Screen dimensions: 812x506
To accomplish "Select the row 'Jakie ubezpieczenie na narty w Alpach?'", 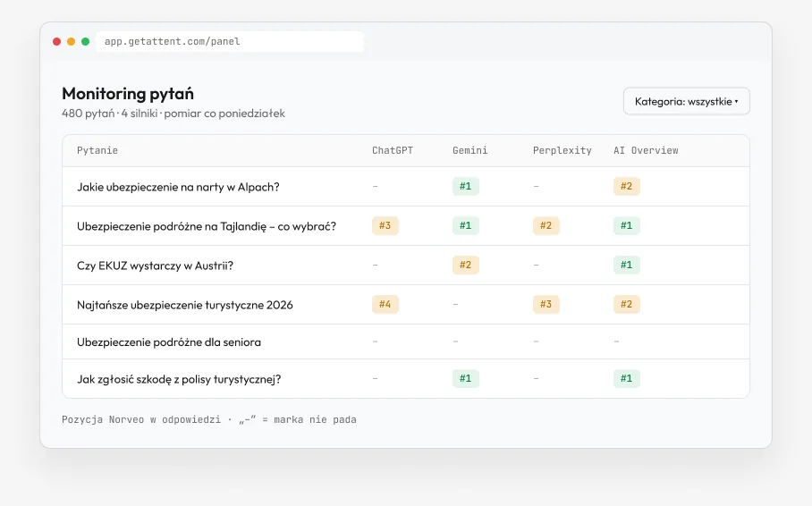I will click(406, 187).
